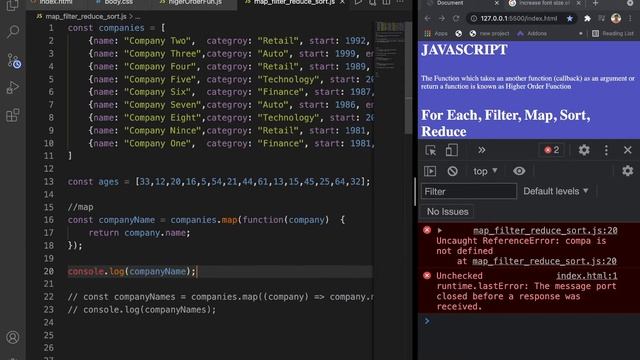Click the browser forward arrow
This screenshot has height=360, width=640.
click(442, 18)
